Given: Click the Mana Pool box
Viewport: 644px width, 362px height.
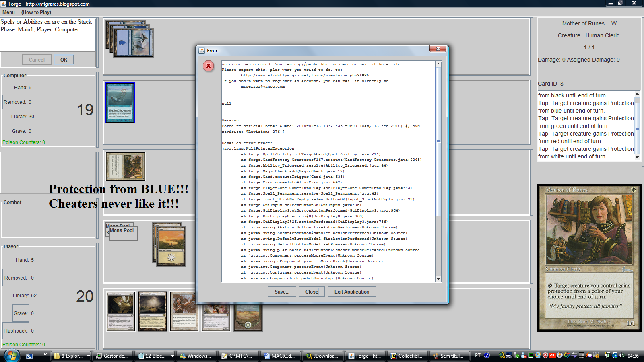Looking at the screenshot, I should point(123,233).
